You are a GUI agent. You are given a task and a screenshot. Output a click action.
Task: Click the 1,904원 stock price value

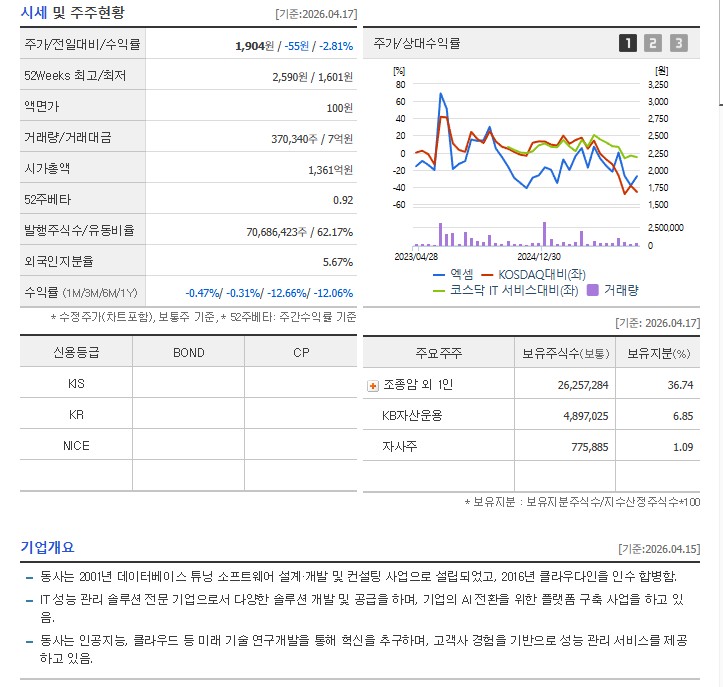coord(255,46)
